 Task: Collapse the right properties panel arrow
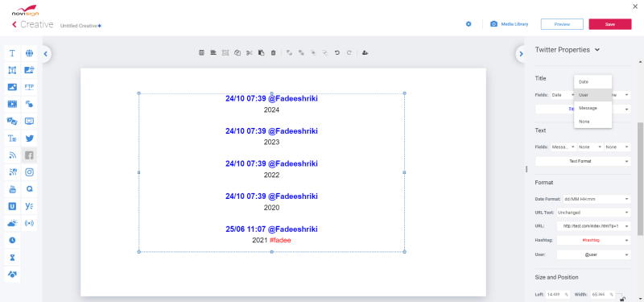click(x=521, y=54)
